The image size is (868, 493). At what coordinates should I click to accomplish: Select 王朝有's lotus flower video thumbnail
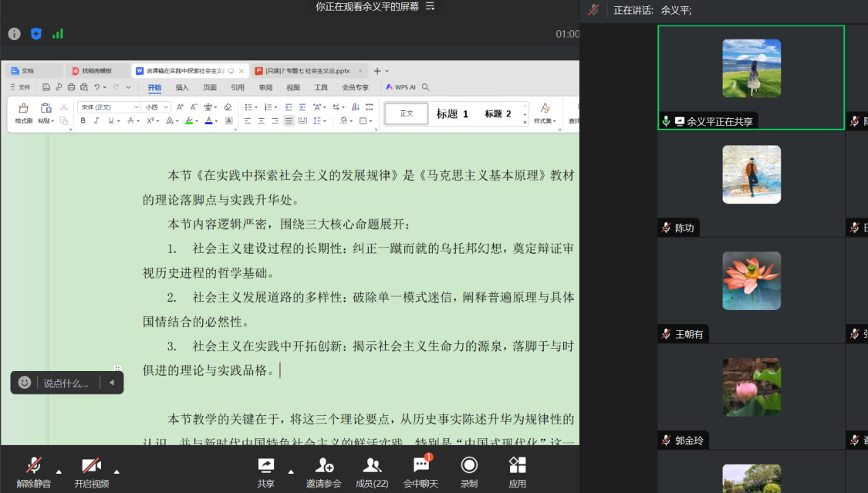pos(751,281)
